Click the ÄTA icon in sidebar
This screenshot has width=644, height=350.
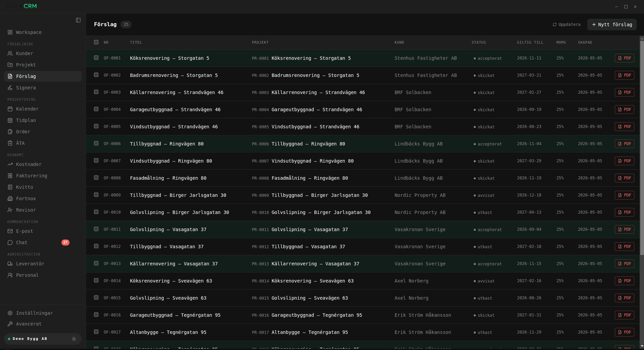click(10, 143)
